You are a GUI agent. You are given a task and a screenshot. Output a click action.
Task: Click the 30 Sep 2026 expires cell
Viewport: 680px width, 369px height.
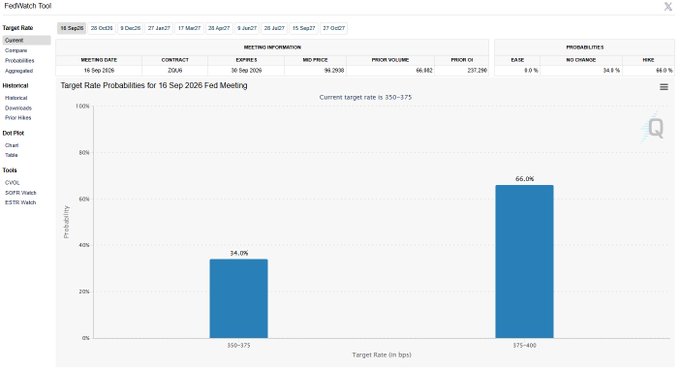point(246,70)
